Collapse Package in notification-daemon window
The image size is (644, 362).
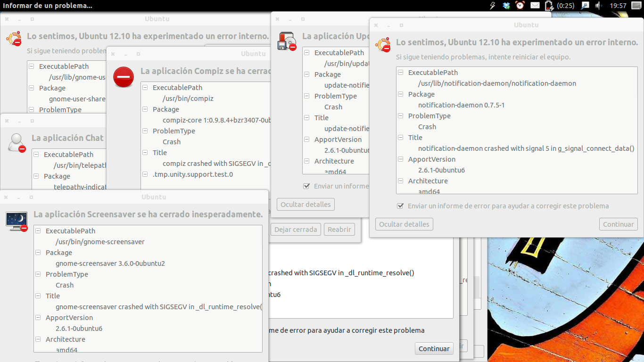click(401, 94)
